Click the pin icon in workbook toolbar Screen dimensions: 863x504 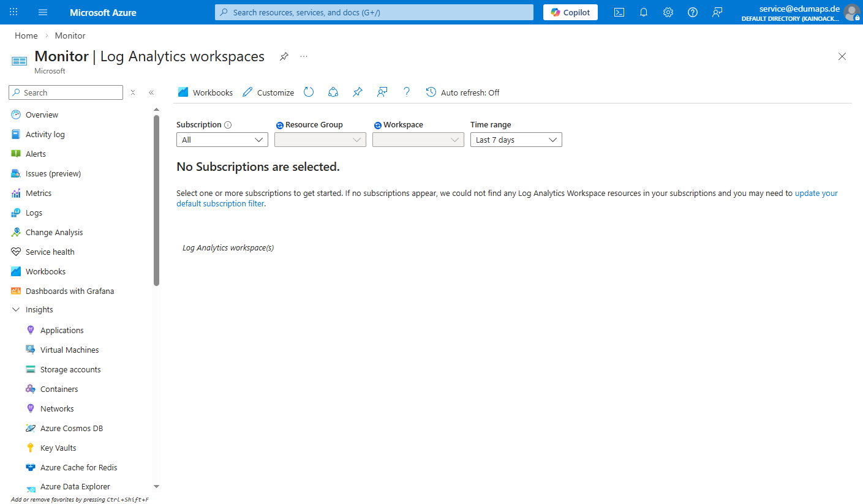click(358, 92)
